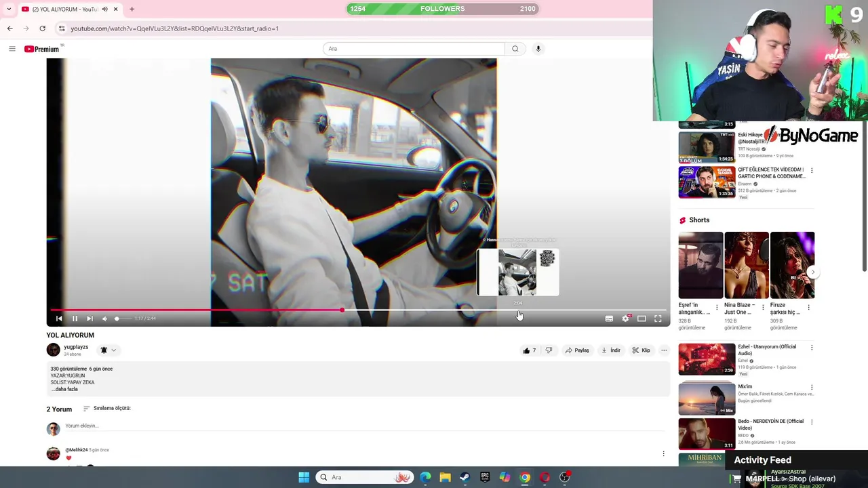Open options for Mix'im playlist

[x=812, y=388]
